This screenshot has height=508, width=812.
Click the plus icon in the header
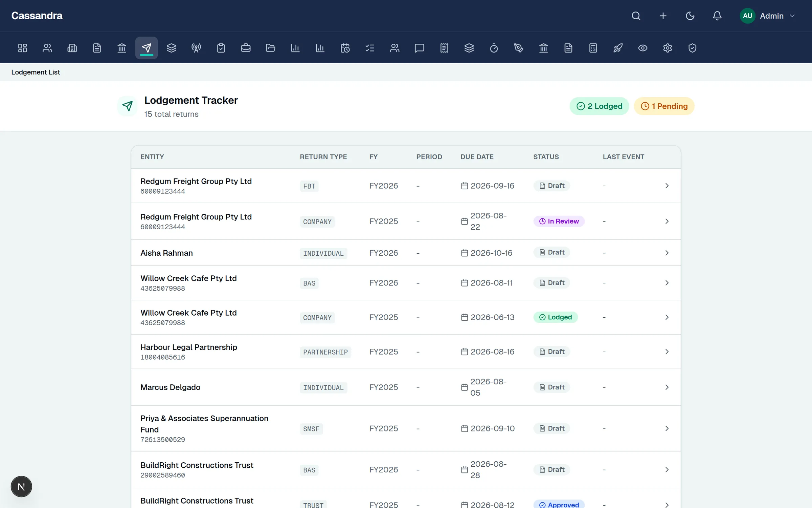[x=663, y=16]
